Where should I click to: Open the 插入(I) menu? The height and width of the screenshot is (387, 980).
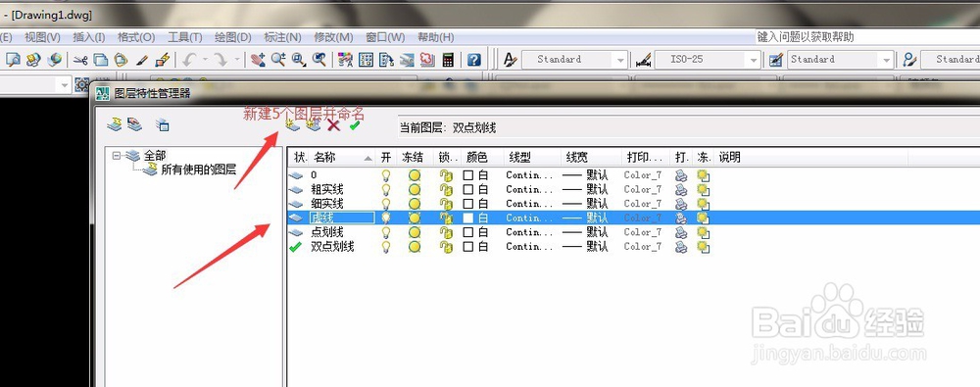[x=89, y=37]
